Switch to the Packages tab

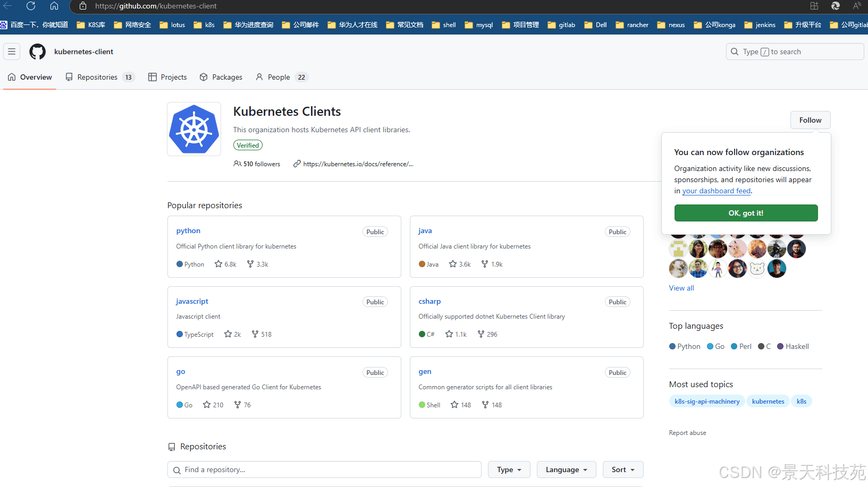tap(221, 77)
